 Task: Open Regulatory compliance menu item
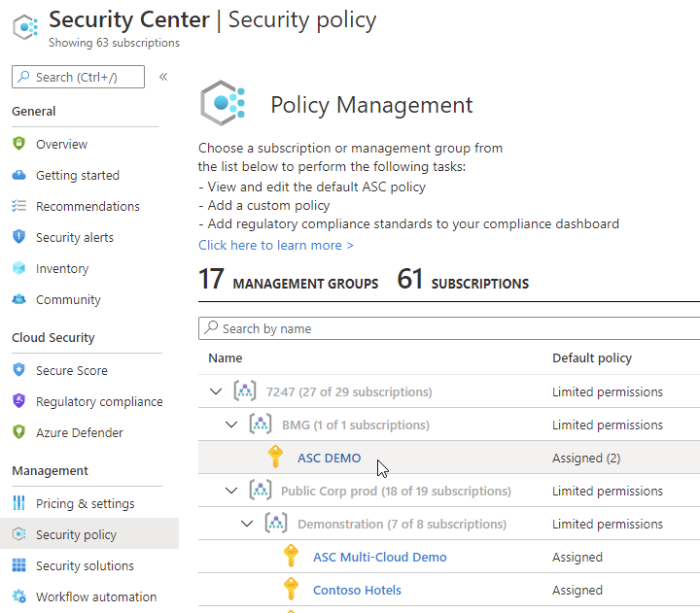99,401
